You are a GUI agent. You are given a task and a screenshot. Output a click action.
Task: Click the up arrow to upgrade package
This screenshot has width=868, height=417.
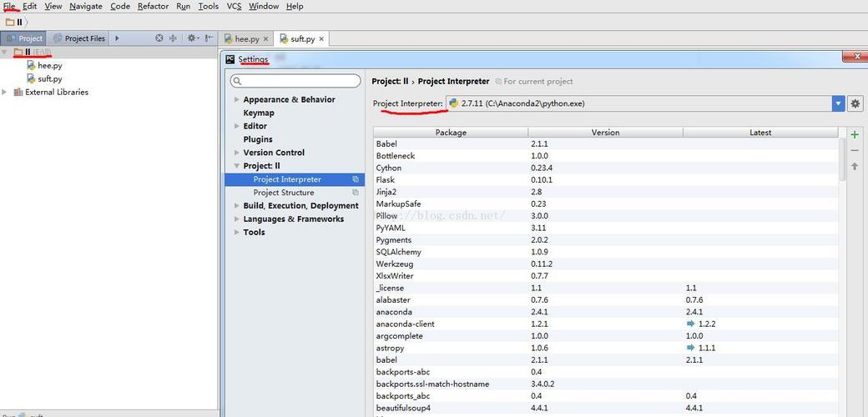click(x=855, y=166)
